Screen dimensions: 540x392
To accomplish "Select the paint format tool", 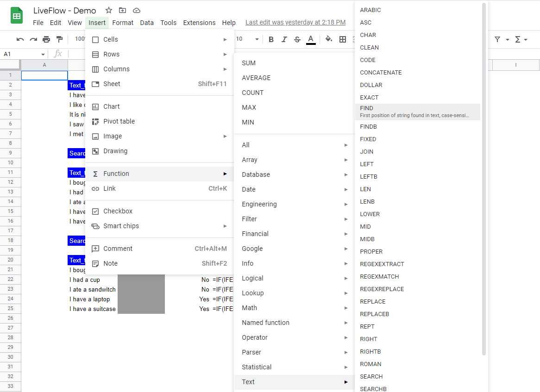I will (x=60, y=39).
